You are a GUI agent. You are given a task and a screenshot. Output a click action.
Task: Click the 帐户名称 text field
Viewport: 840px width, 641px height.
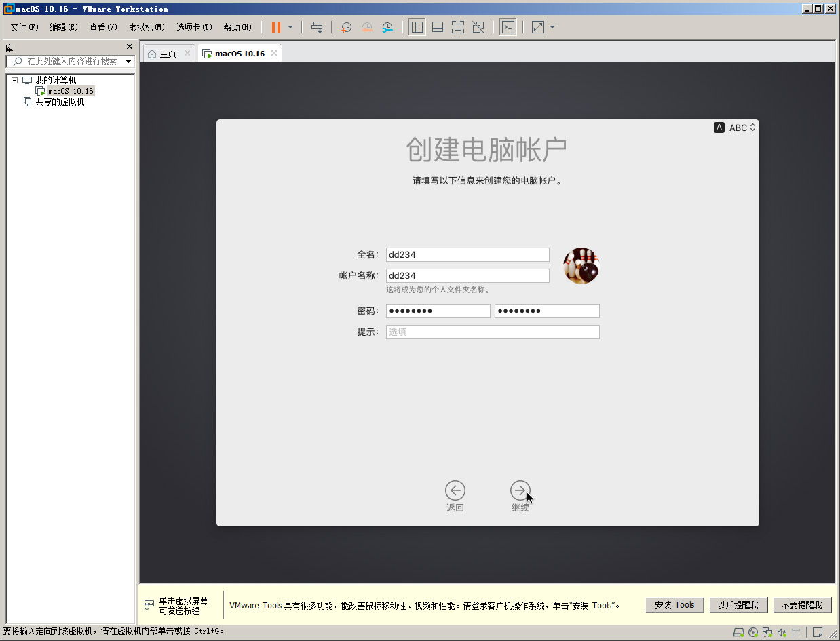pyautogui.click(x=467, y=275)
